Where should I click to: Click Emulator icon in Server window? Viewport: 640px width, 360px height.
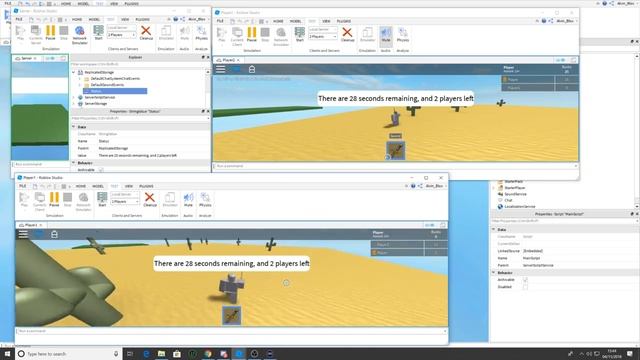click(x=166, y=32)
